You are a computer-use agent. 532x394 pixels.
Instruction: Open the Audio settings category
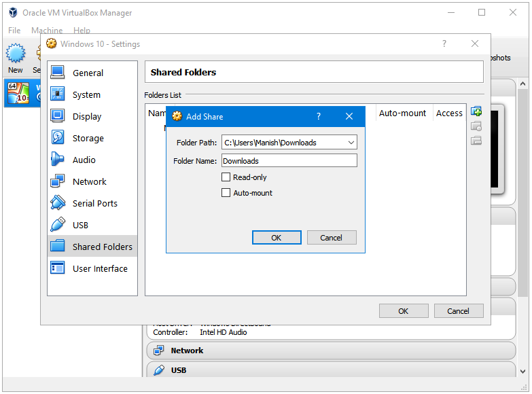84,160
